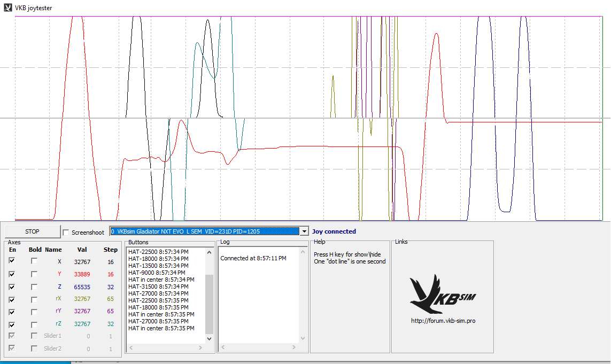This screenshot has width=611, height=364.
Task: Click the rZ axis name label
Action: coord(58,323)
